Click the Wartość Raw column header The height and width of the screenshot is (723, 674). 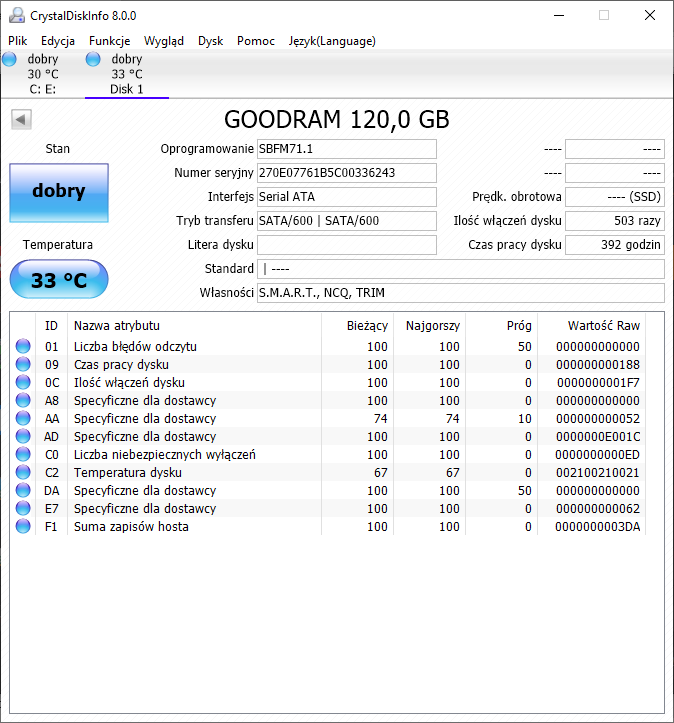[591, 326]
